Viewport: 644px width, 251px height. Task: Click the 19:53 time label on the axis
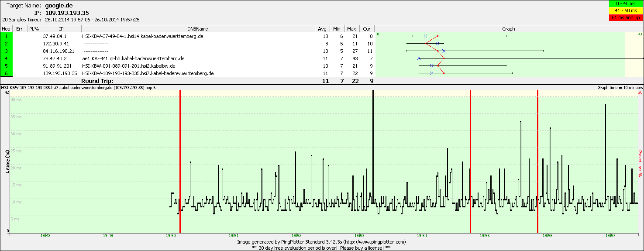pyautogui.click(x=359, y=236)
